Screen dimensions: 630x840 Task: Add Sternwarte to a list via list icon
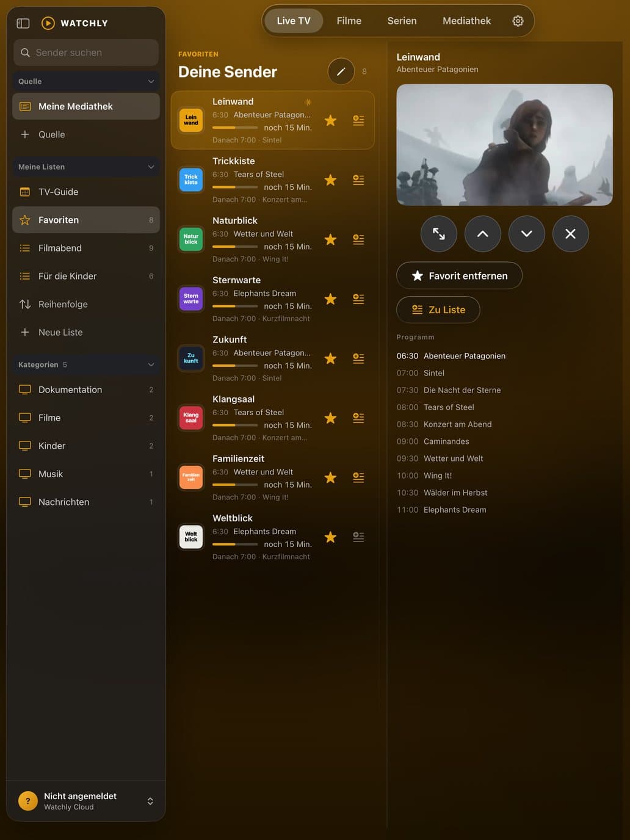[x=358, y=299]
